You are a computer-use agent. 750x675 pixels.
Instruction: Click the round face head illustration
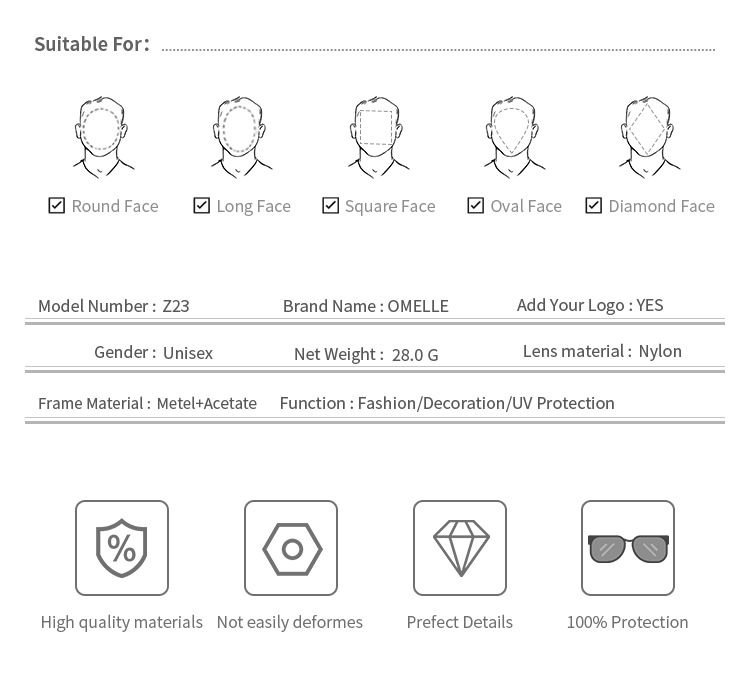click(x=102, y=136)
